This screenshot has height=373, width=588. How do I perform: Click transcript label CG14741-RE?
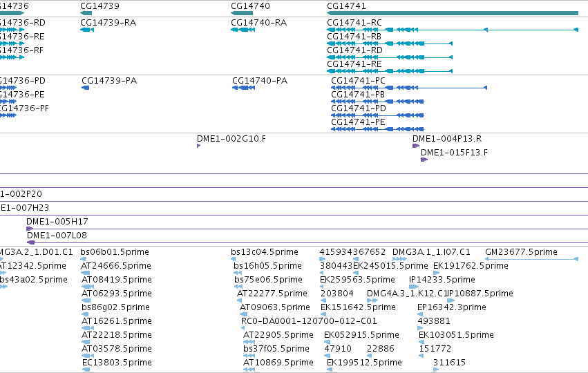(354, 64)
